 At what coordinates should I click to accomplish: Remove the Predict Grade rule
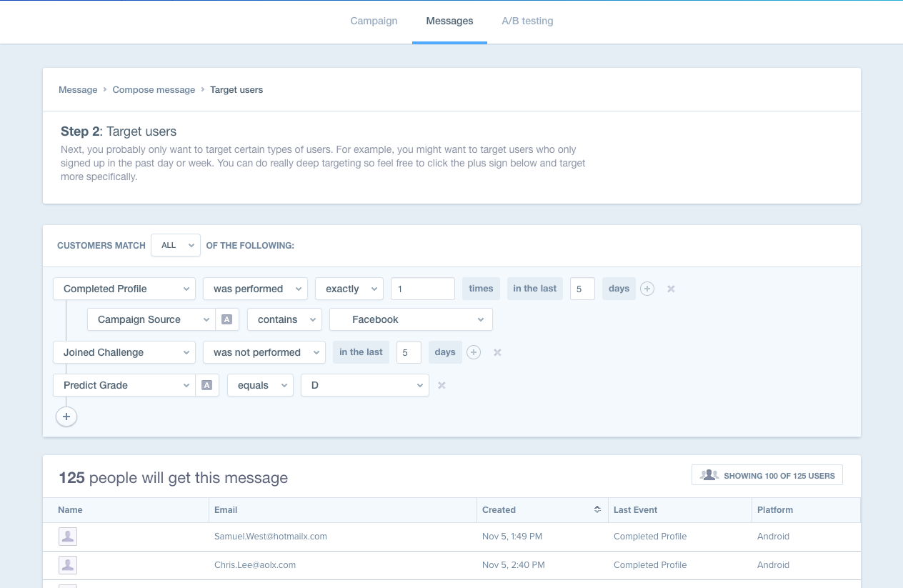(x=441, y=385)
